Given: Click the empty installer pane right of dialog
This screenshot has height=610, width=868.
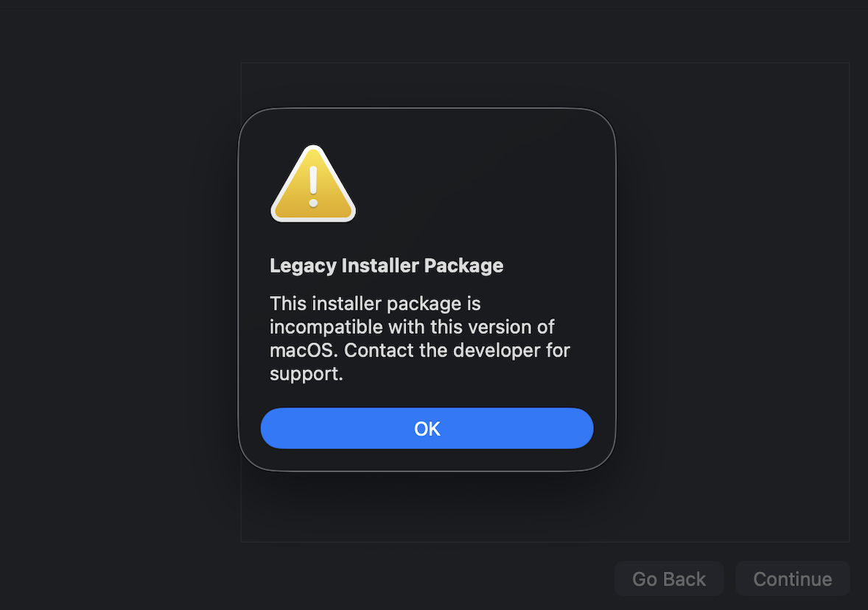Looking at the screenshot, I should [733, 295].
